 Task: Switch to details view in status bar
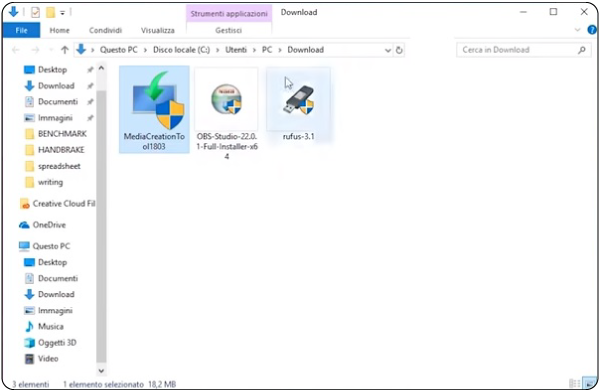click(574, 383)
